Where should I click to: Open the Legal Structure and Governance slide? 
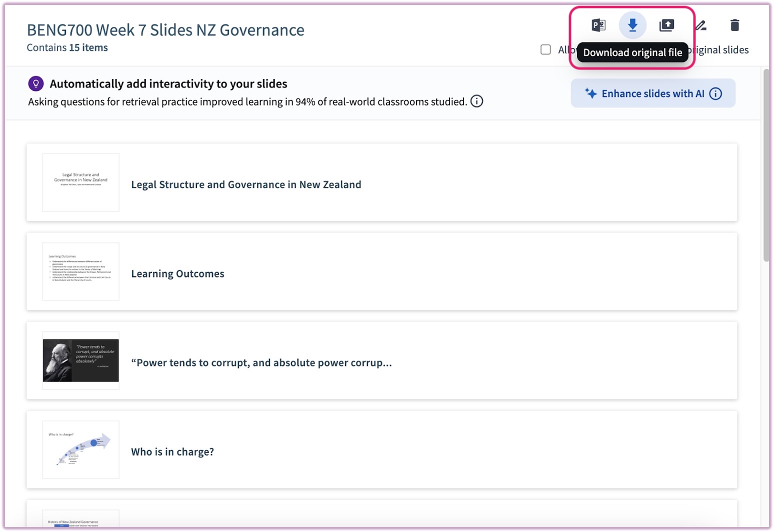pyautogui.click(x=246, y=184)
